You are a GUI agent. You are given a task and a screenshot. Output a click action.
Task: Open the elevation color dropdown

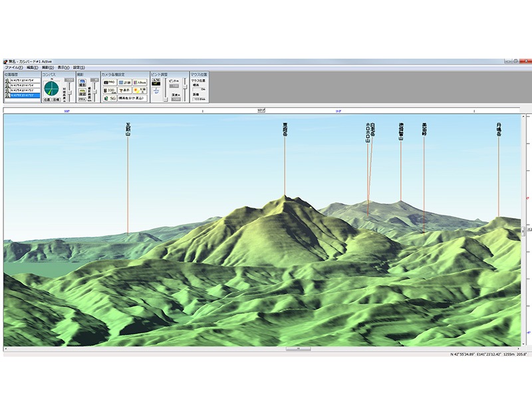[x=133, y=98]
